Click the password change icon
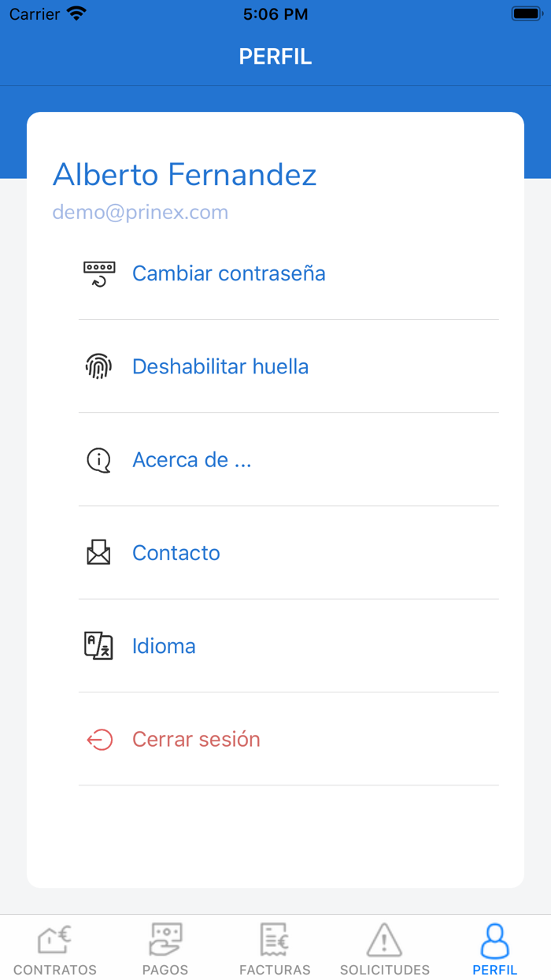 (99, 274)
